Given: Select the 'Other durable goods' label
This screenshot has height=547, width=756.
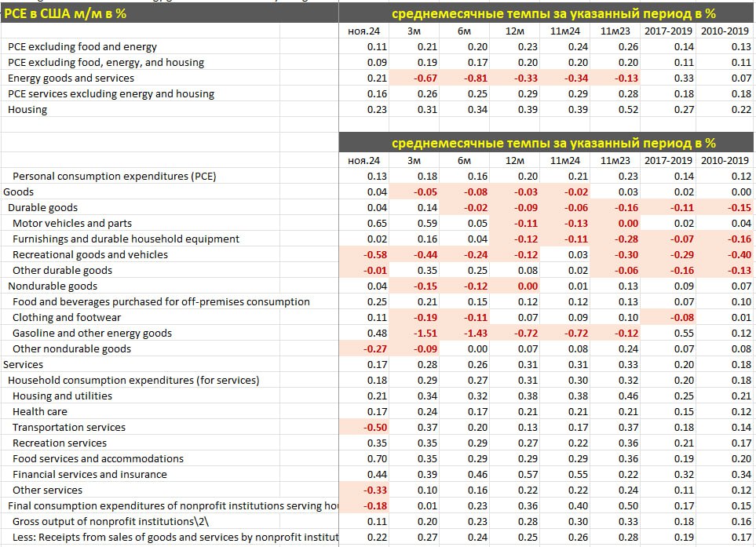Looking at the screenshot, I should [x=62, y=271].
